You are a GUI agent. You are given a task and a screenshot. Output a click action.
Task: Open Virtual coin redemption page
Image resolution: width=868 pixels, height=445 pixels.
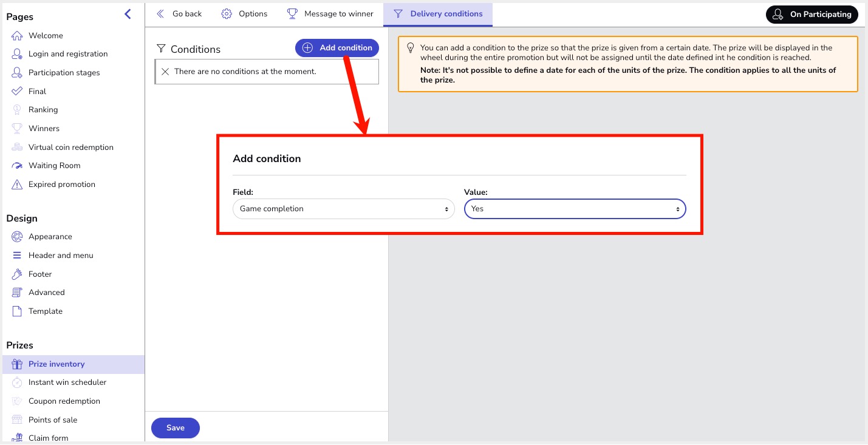point(71,148)
